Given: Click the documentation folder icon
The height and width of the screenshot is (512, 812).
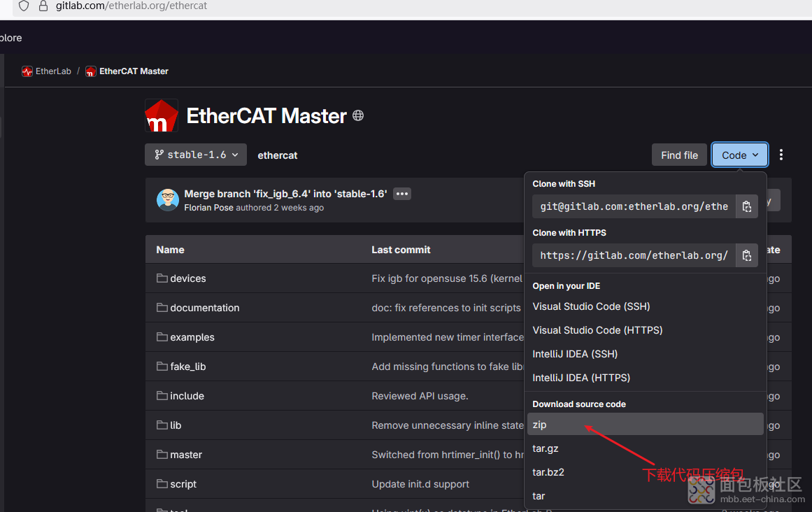Looking at the screenshot, I should coord(162,308).
